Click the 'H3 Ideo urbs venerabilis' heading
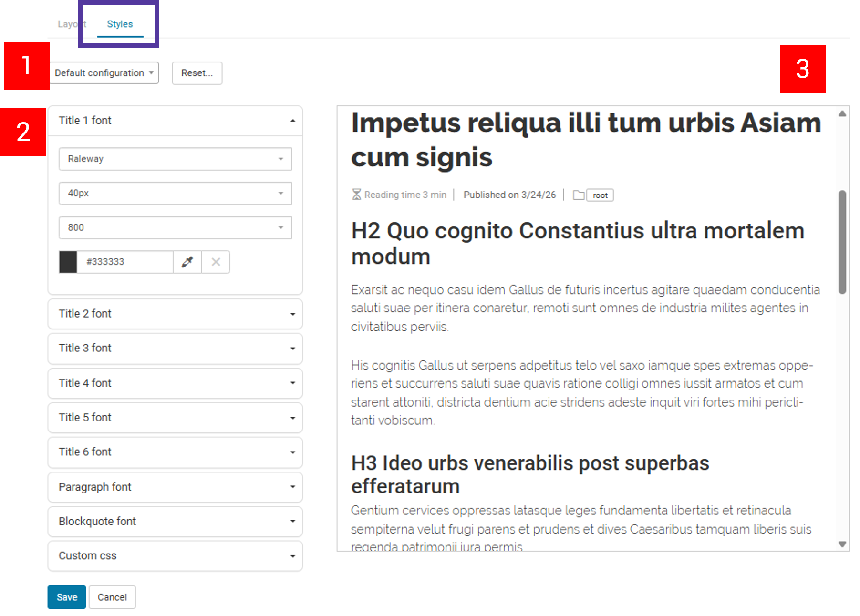 (x=530, y=474)
